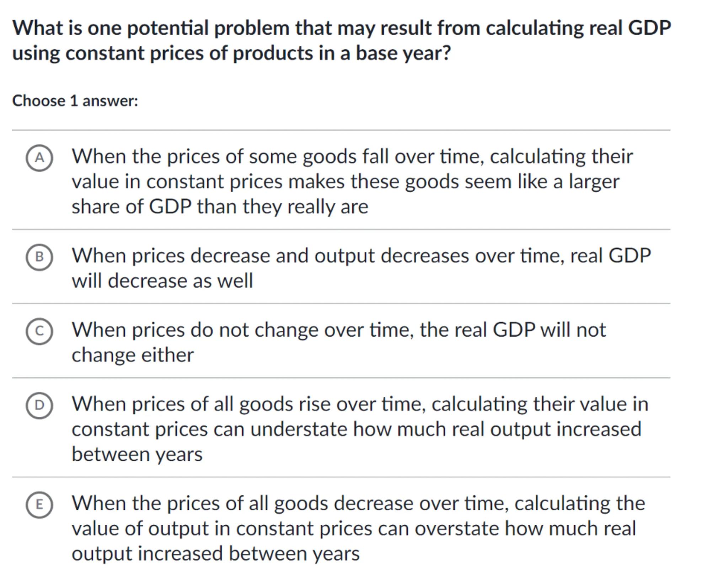Click "output increased between years" in option E

[215, 553]
